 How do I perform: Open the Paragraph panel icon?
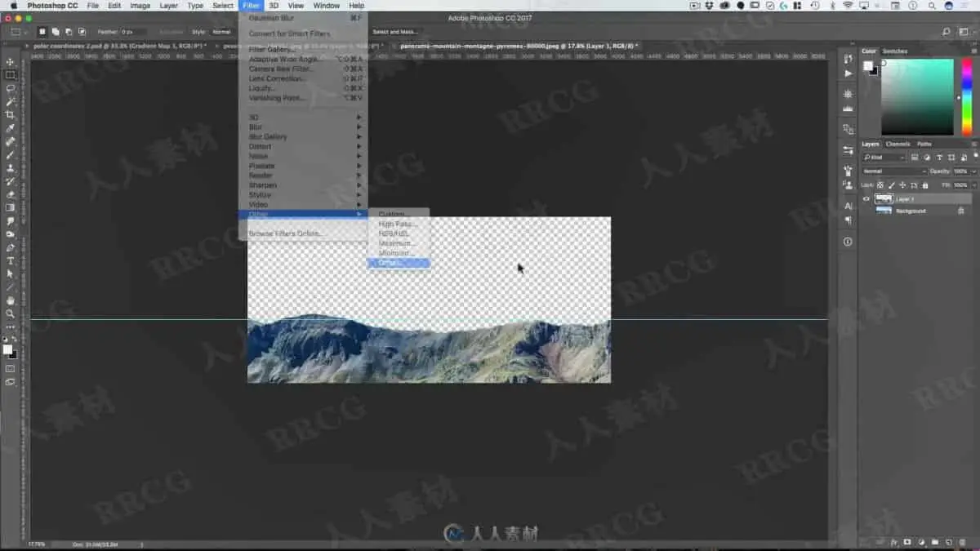848,220
